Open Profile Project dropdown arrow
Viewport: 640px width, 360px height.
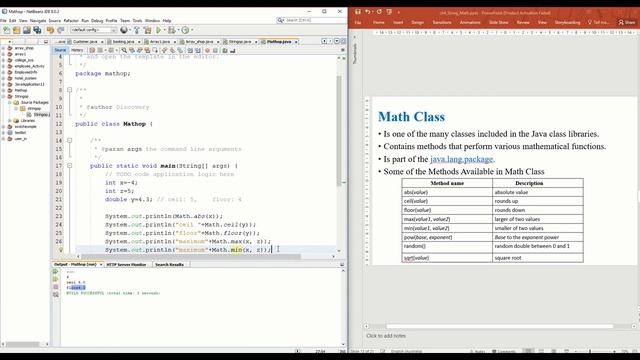192,30
